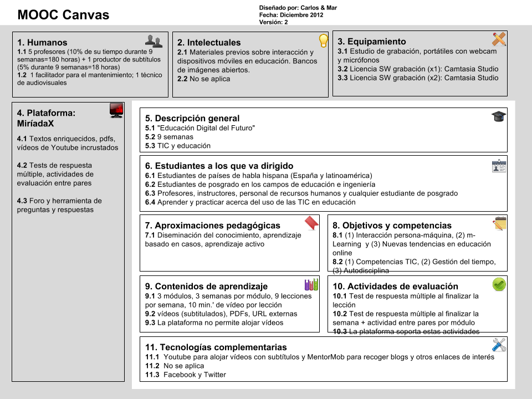Click the red monitor icon in Plataforma
Screen dimensions: 532x399
click(116, 110)
